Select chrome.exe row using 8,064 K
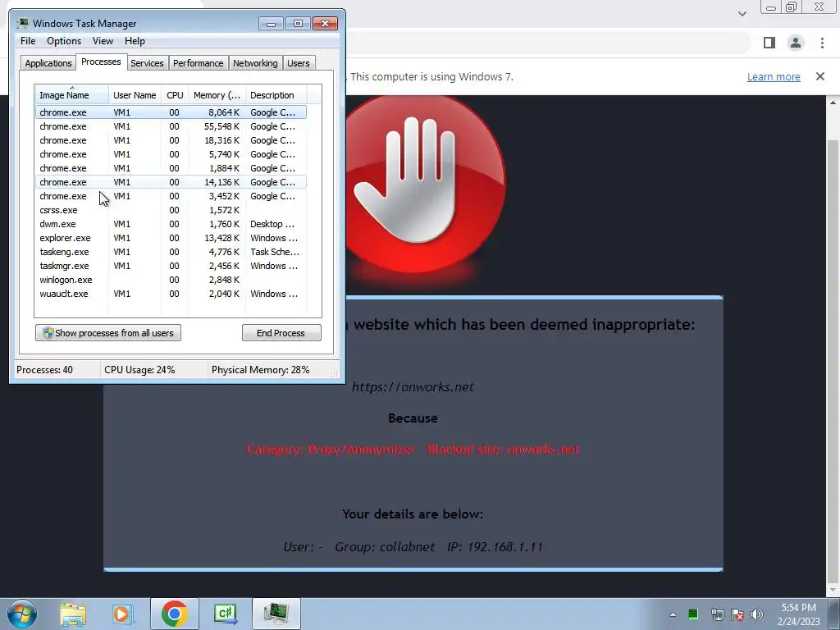The height and width of the screenshot is (630, 840). pyautogui.click(x=171, y=112)
